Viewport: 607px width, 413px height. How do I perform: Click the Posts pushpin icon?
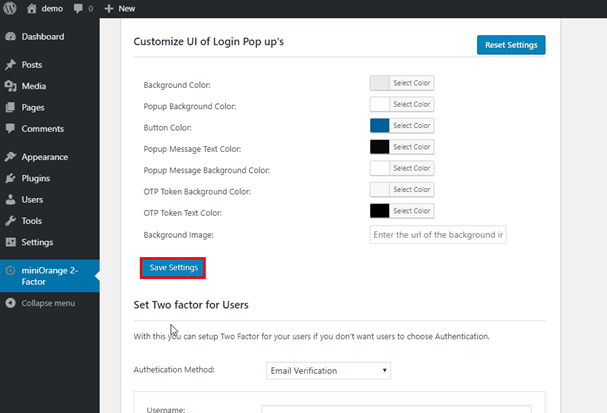[x=10, y=65]
